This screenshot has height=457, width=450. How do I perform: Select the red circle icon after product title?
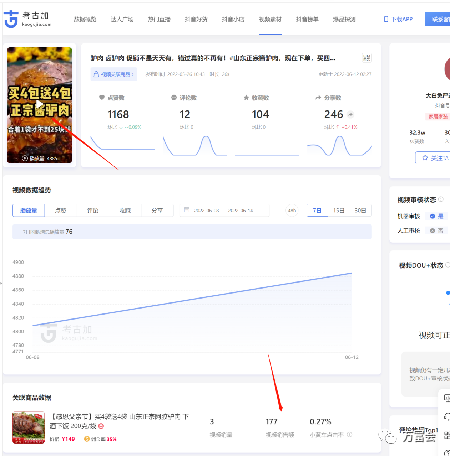pos(101,426)
